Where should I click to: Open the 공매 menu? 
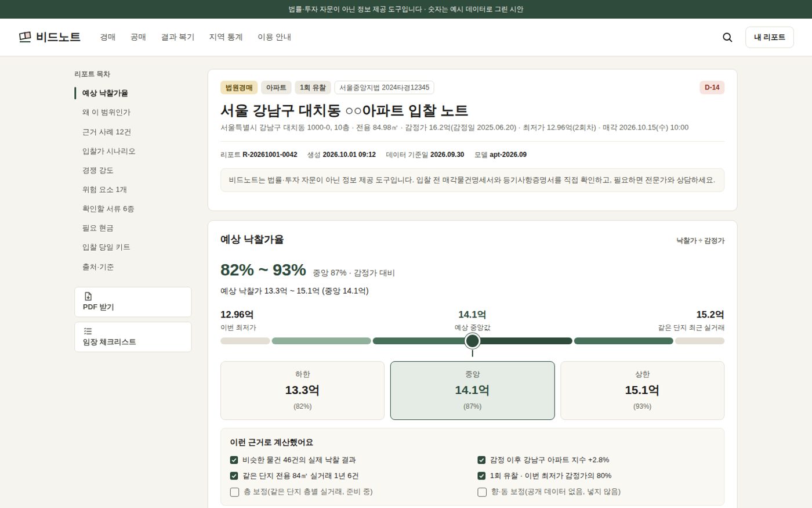click(x=138, y=37)
